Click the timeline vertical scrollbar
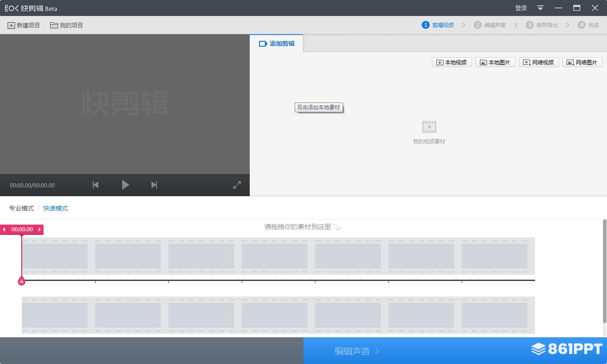Viewport: 607px width, 364px height. pos(604,271)
